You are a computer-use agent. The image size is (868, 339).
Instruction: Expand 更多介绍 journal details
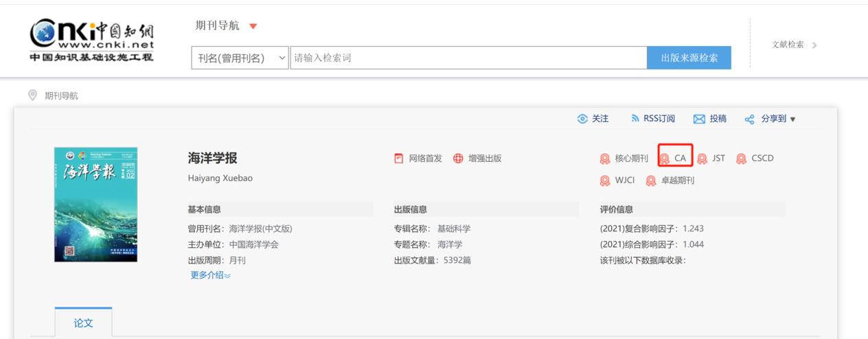tap(210, 275)
